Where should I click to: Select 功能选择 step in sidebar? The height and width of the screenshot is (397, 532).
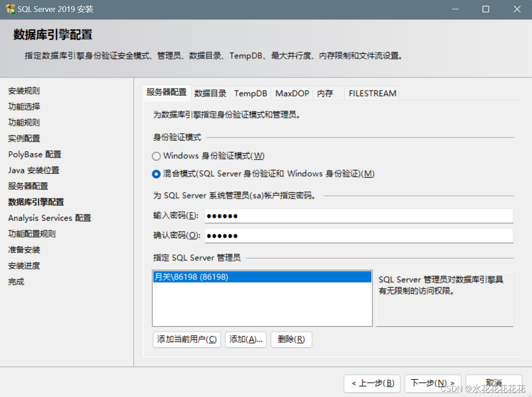click(x=24, y=107)
